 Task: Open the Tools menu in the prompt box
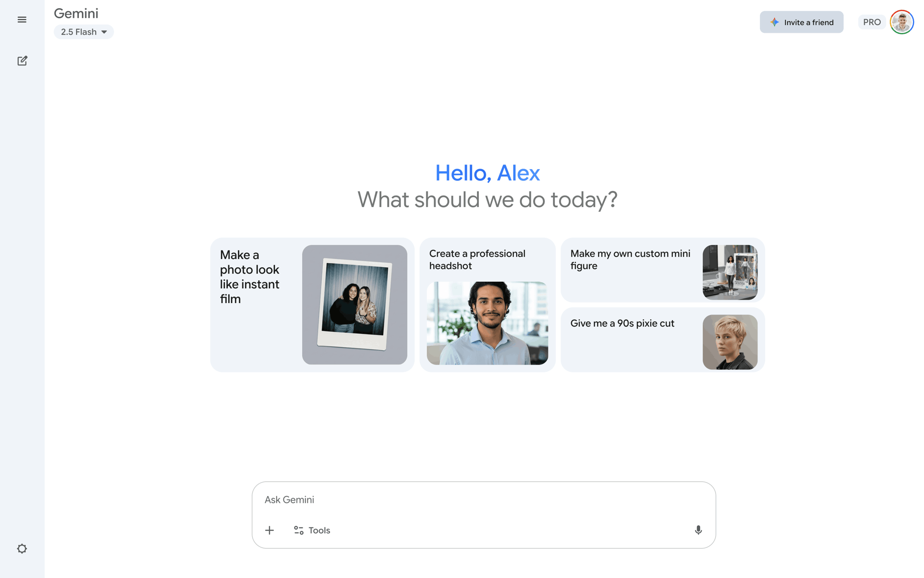[x=312, y=530]
